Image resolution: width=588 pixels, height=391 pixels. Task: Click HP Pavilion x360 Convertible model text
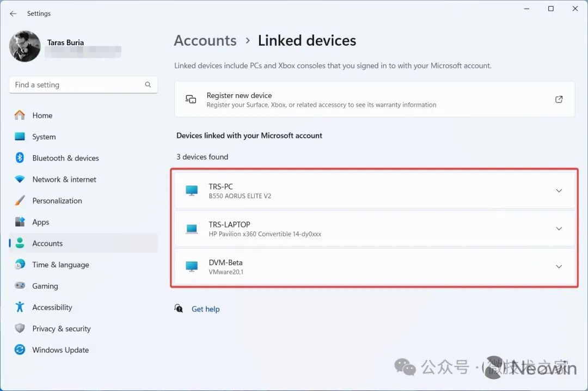tap(265, 234)
